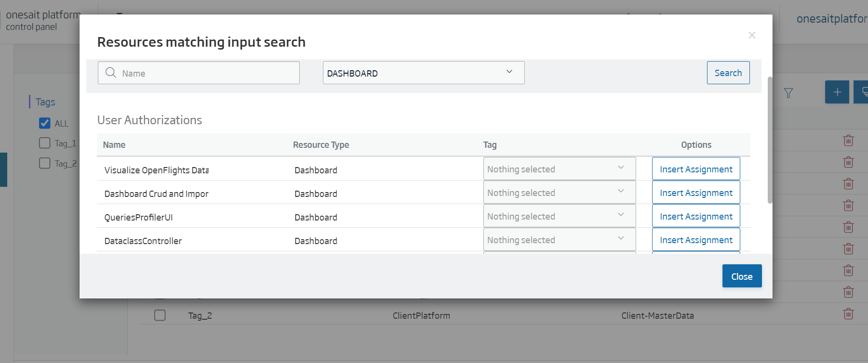Screen dimensions: 868x363
Task: Open the DASHBOARD resource type dropdown
Action: click(x=423, y=73)
